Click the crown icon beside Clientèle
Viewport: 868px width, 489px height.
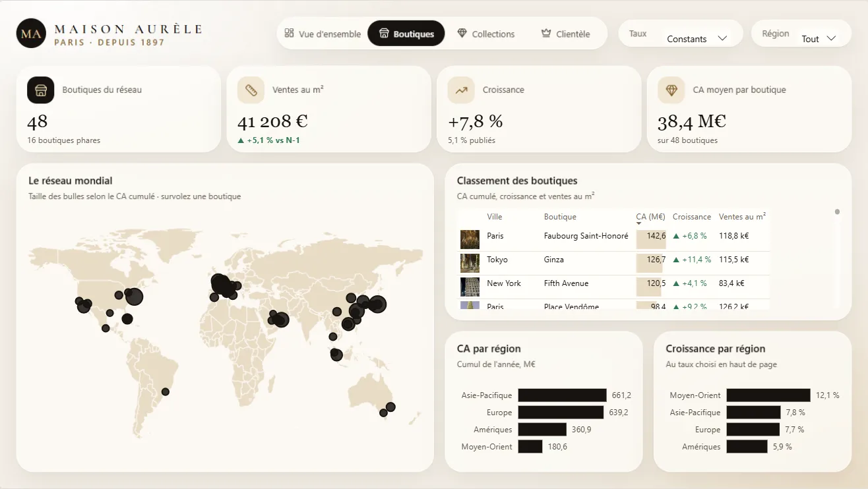pos(546,33)
